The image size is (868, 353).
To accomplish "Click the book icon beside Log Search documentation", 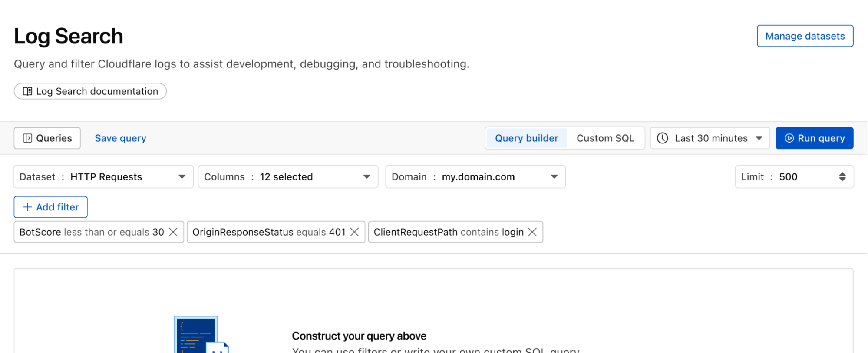I will [x=27, y=91].
